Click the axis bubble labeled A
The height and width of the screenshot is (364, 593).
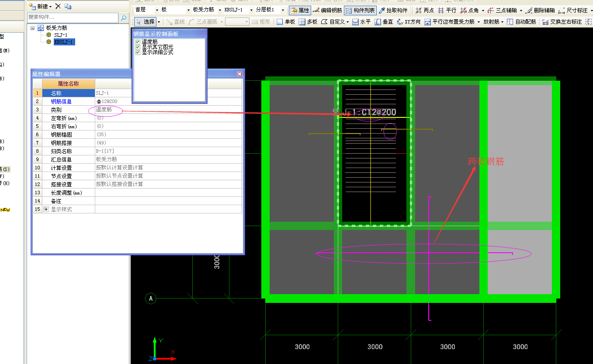pyautogui.click(x=151, y=299)
